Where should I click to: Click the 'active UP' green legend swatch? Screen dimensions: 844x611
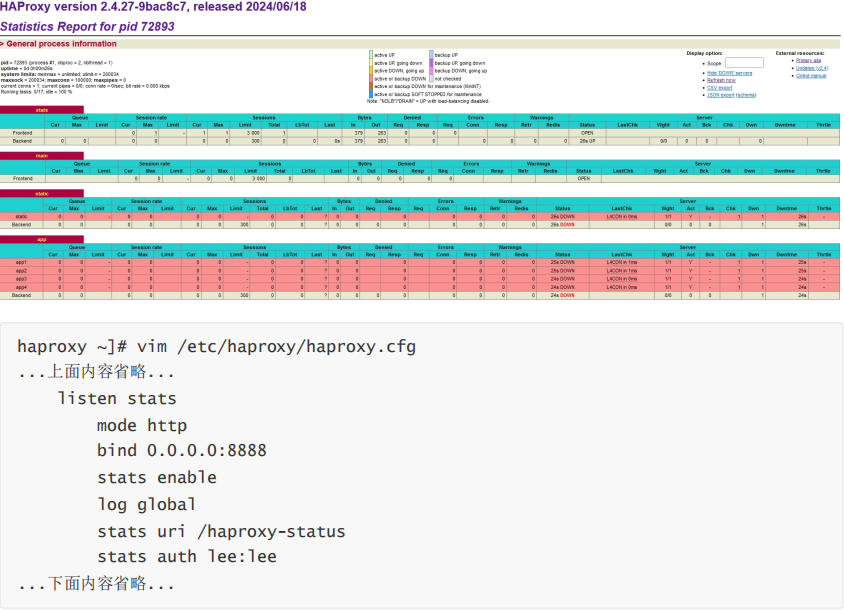click(371, 55)
